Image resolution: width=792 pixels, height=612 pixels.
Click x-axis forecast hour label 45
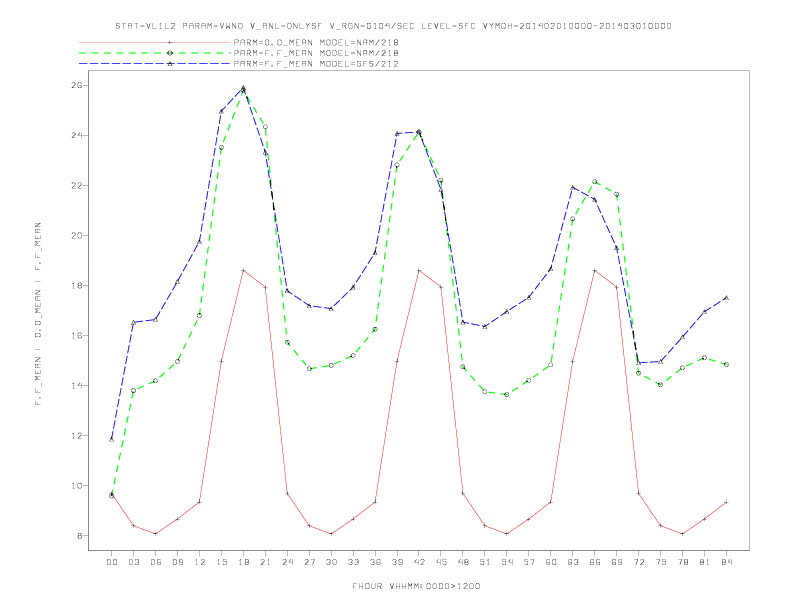point(441,562)
